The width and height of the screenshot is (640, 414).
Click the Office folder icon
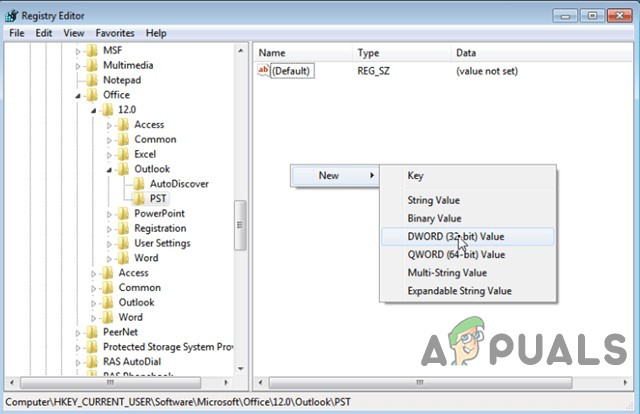coord(93,95)
